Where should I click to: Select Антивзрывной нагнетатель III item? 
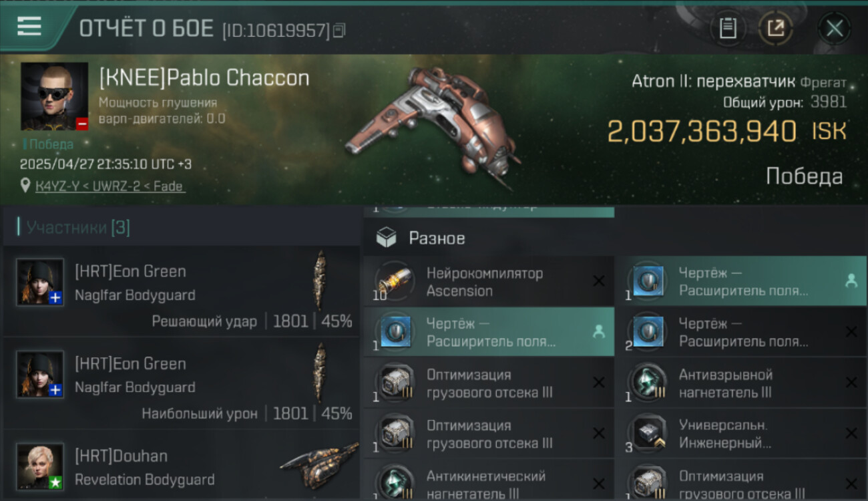[742, 383]
